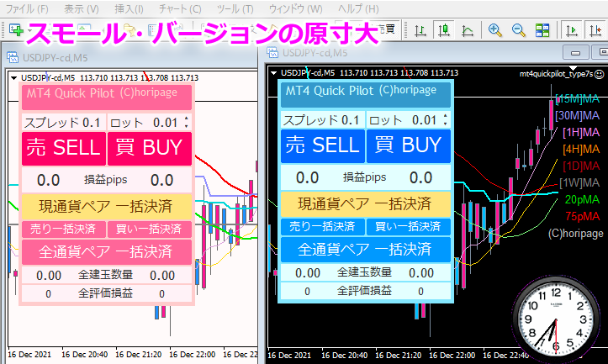Screen dimensions: 608x364
Task: Click the zoom in magnifier icon
Action: [x=494, y=30]
